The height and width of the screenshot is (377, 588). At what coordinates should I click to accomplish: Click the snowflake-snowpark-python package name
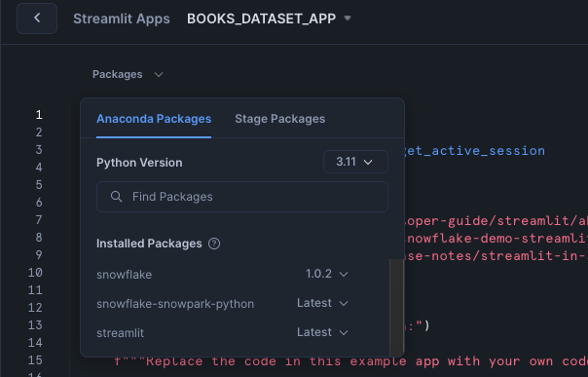click(175, 304)
